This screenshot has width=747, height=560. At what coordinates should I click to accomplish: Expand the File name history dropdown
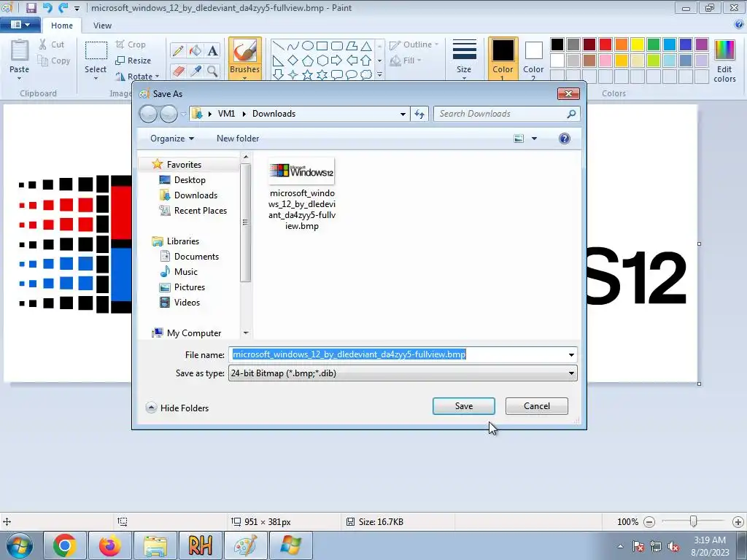click(x=571, y=355)
